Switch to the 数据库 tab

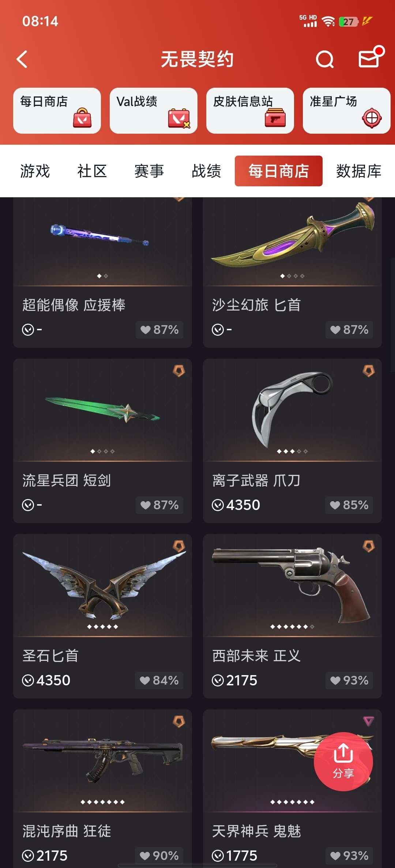tap(359, 171)
